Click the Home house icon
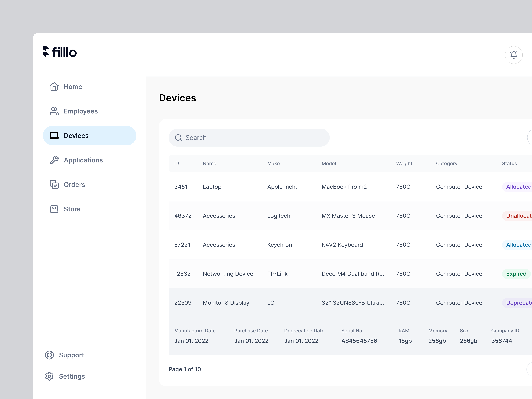The image size is (532, 399). click(54, 87)
